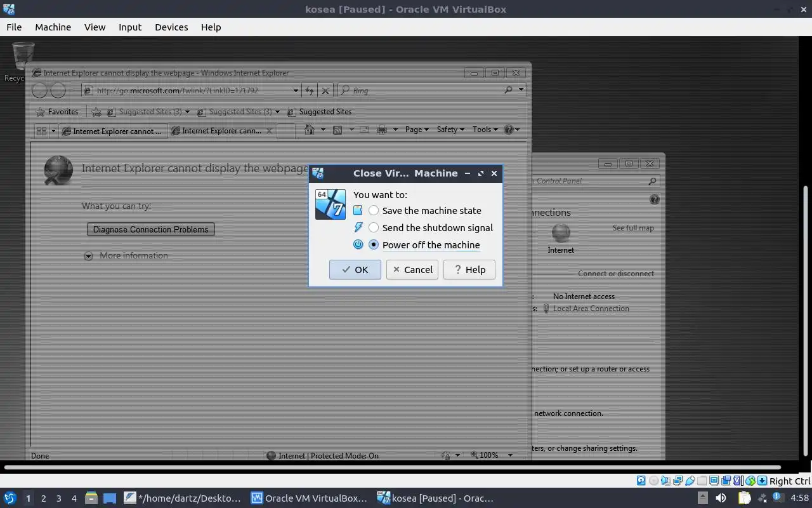Open the Page dropdown menu
812x508 pixels.
point(417,130)
